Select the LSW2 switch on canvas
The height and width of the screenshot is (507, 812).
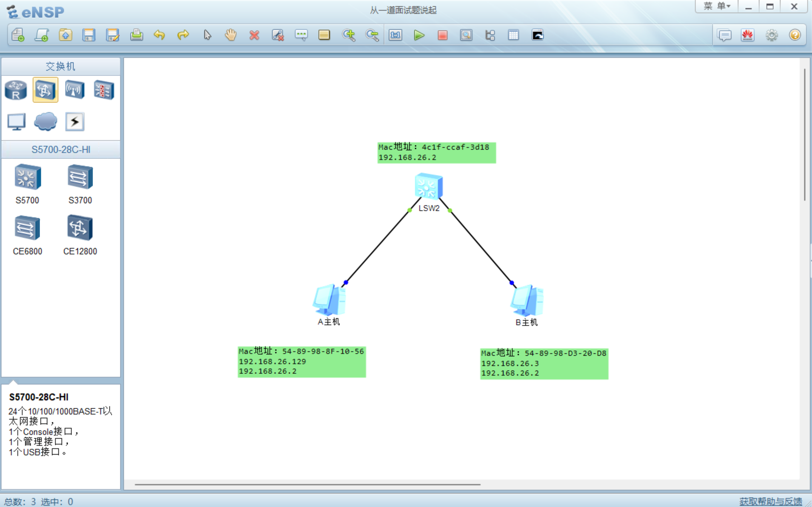point(429,186)
